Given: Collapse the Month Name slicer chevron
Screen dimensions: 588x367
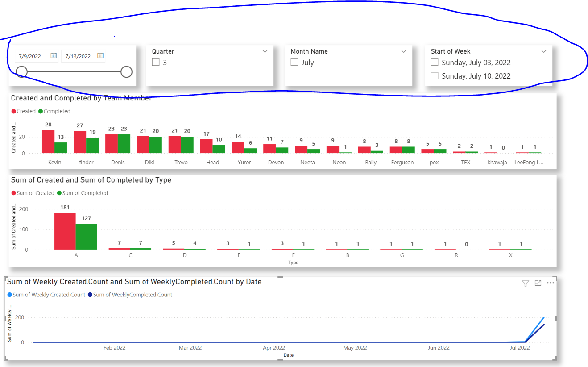Looking at the screenshot, I should (x=404, y=51).
